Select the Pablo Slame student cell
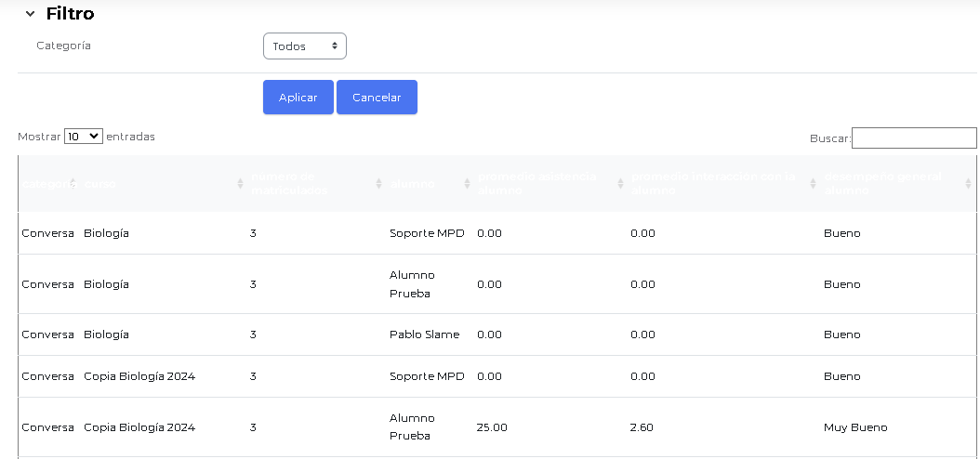This screenshot has width=980, height=459. tap(424, 334)
